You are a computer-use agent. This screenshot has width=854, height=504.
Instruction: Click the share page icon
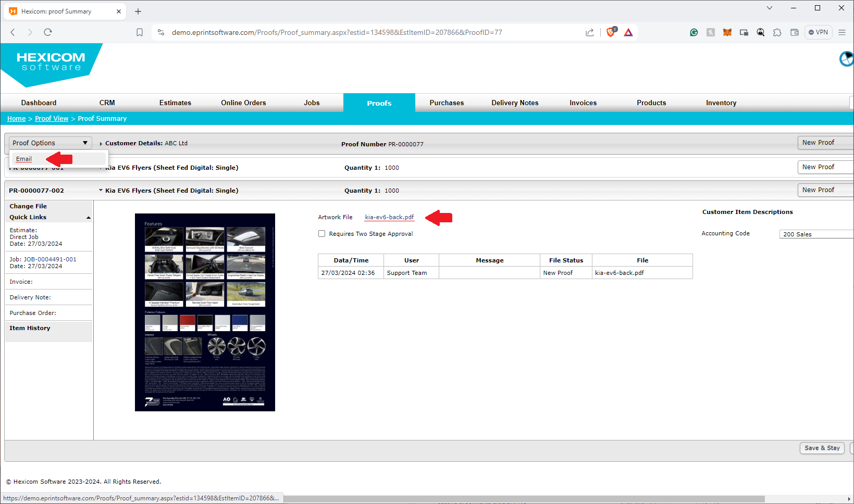pyautogui.click(x=590, y=32)
